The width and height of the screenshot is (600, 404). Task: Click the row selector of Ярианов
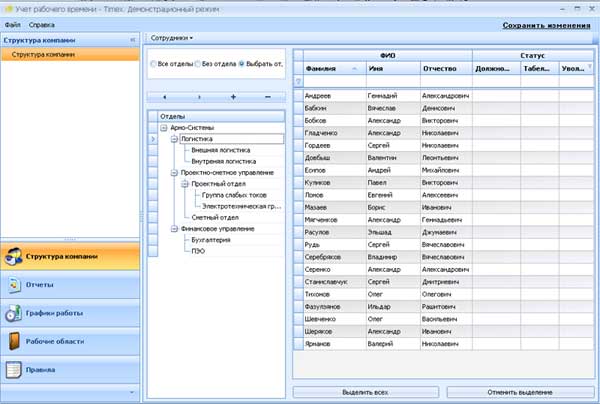tap(298, 344)
